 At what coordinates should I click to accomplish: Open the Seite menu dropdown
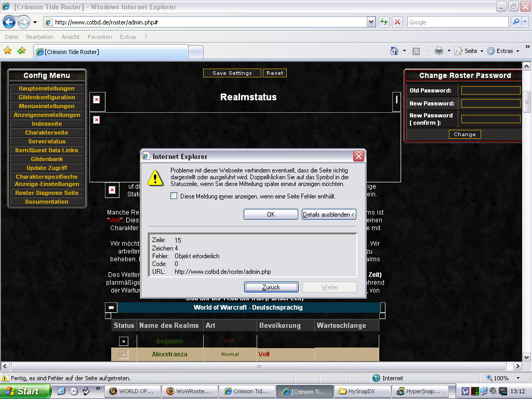coord(469,51)
